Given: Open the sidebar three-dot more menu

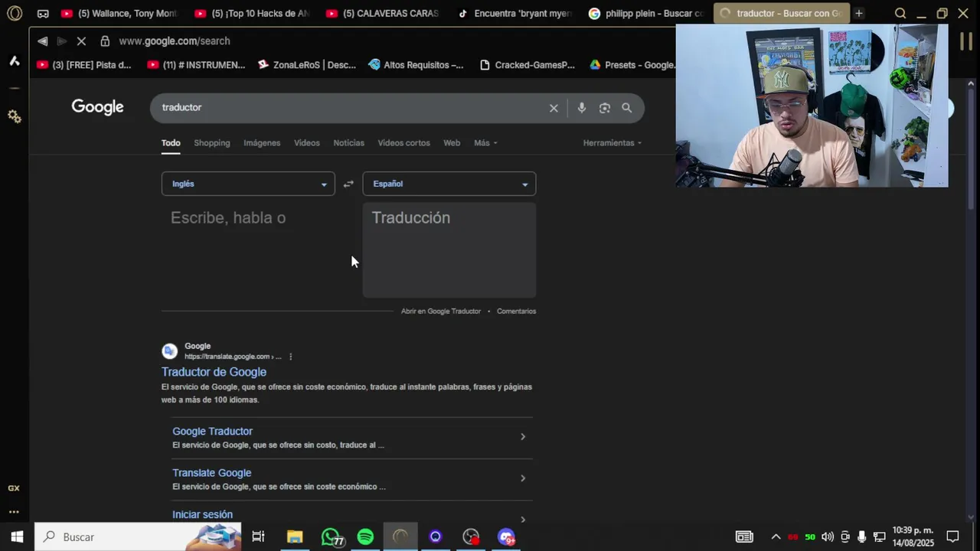Looking at the screenshot, I should tap(14, 512).
